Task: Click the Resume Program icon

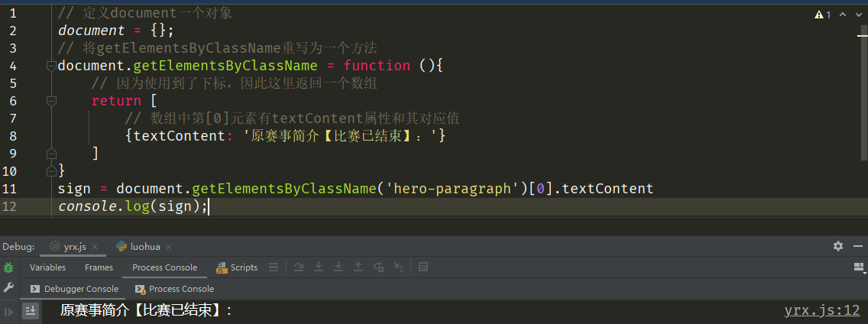Action: (x=8, y=311)
